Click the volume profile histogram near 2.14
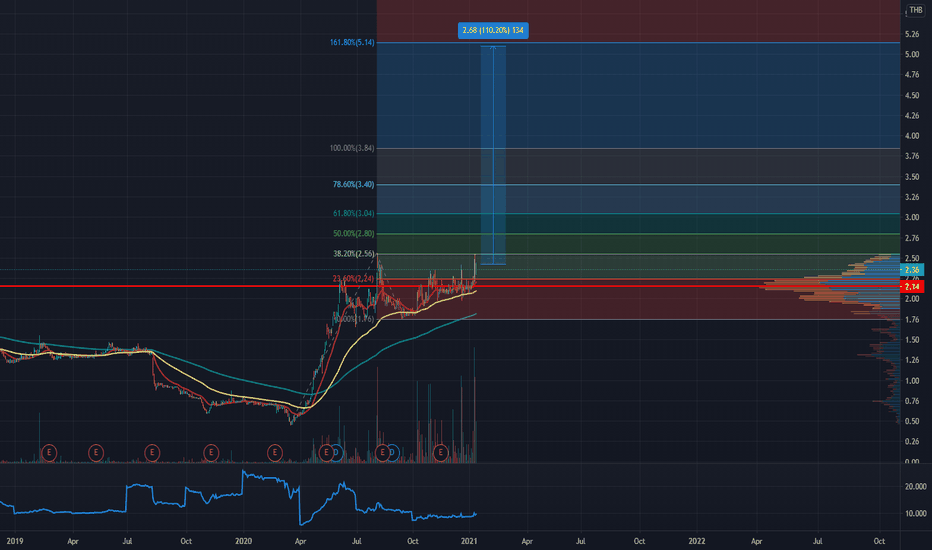 pos(832,287)
